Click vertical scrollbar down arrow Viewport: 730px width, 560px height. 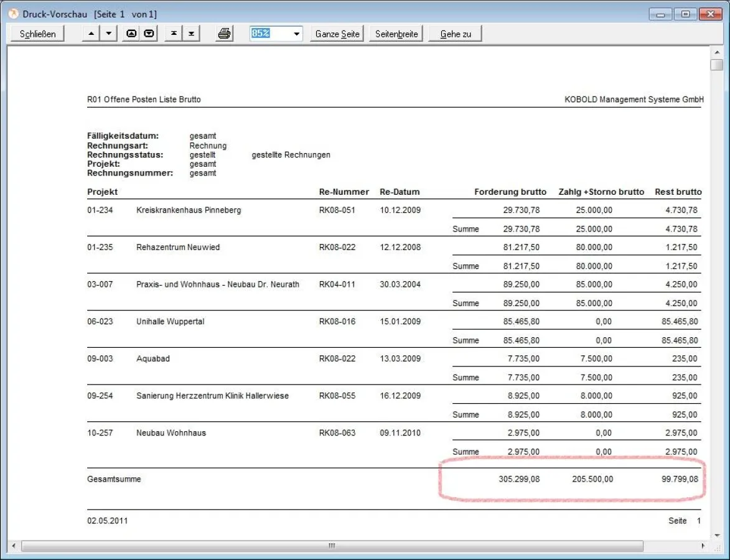point(717,534)
